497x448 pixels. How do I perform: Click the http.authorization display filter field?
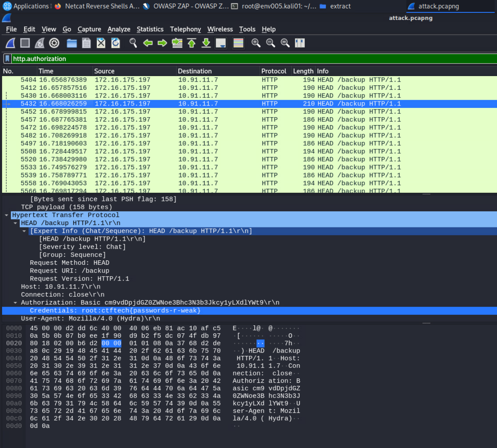241,59
